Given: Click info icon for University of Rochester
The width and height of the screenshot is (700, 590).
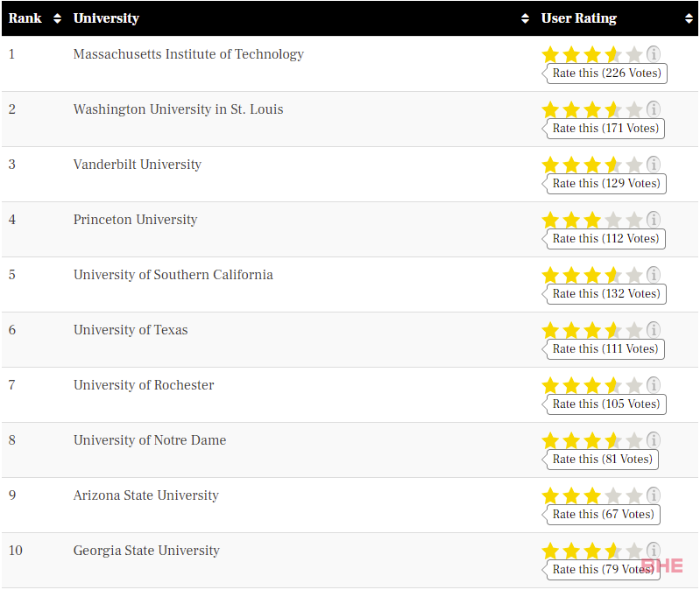Looking at the screenshot, I should 654,385.
